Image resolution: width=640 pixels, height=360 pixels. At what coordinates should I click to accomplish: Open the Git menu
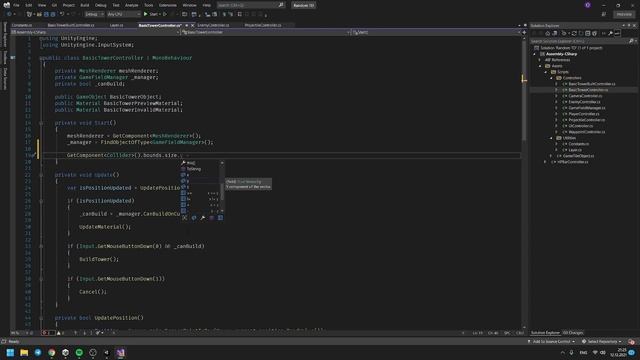[x=54, y=5]
